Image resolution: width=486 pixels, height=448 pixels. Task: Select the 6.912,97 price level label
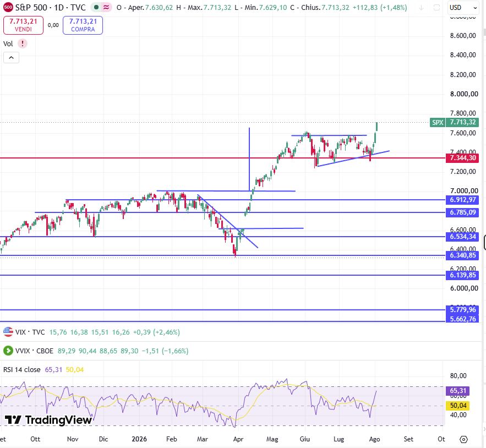pyautogui.click(x=463, y=200)
